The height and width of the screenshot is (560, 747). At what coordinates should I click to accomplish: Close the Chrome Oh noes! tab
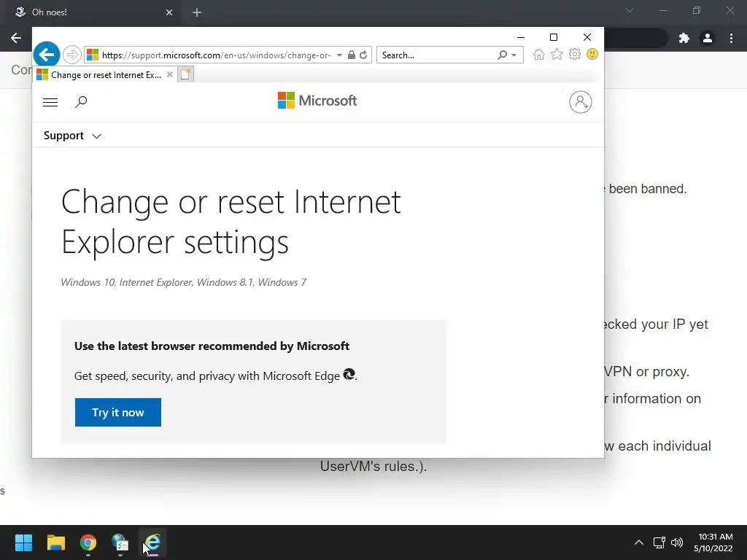(x=169, y=12)
